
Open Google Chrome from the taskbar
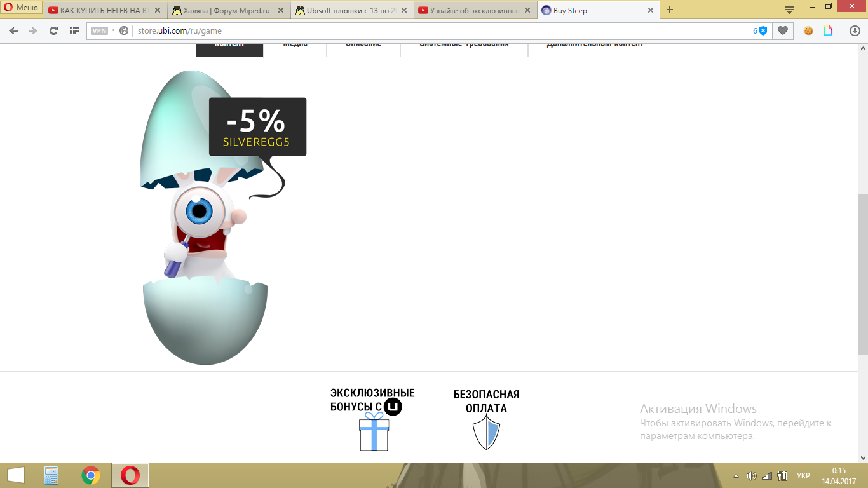click(x=91, y=475)
